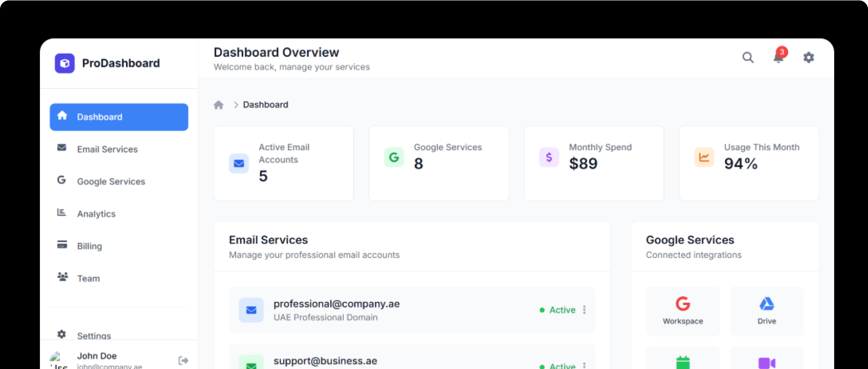Image resolution: width=868 pixels, height=369 pixels.
Task: Click the home icon in the breadcrumb
Action: 219,105
